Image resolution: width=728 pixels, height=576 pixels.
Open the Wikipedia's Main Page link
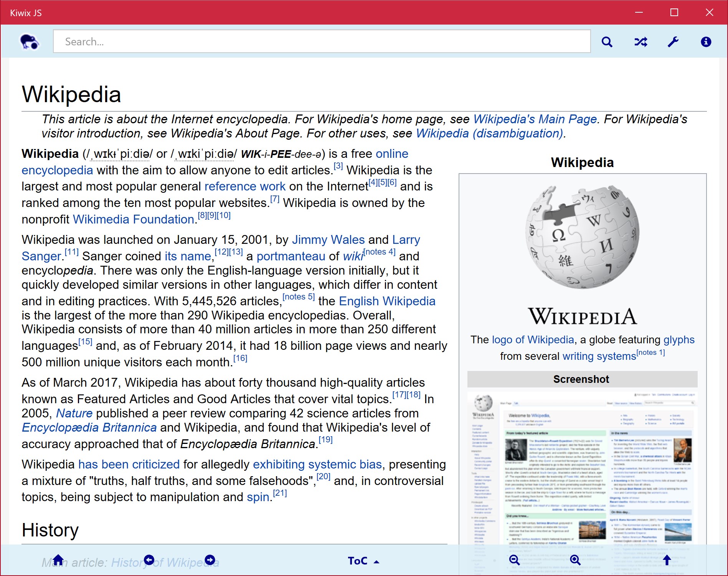pyautogui.click(x=534, y=119)
